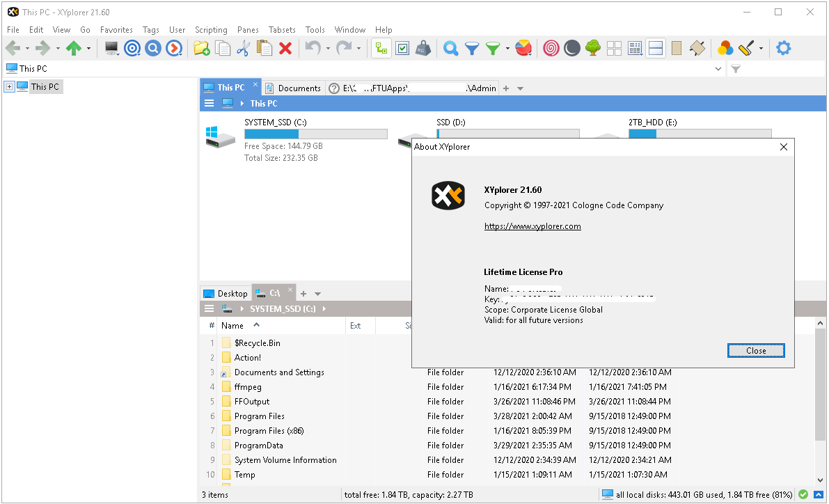Expand the This PC tree node
The height and width of the screenshot is (504, 829).
pyautogui.click(x=9, y=87)
